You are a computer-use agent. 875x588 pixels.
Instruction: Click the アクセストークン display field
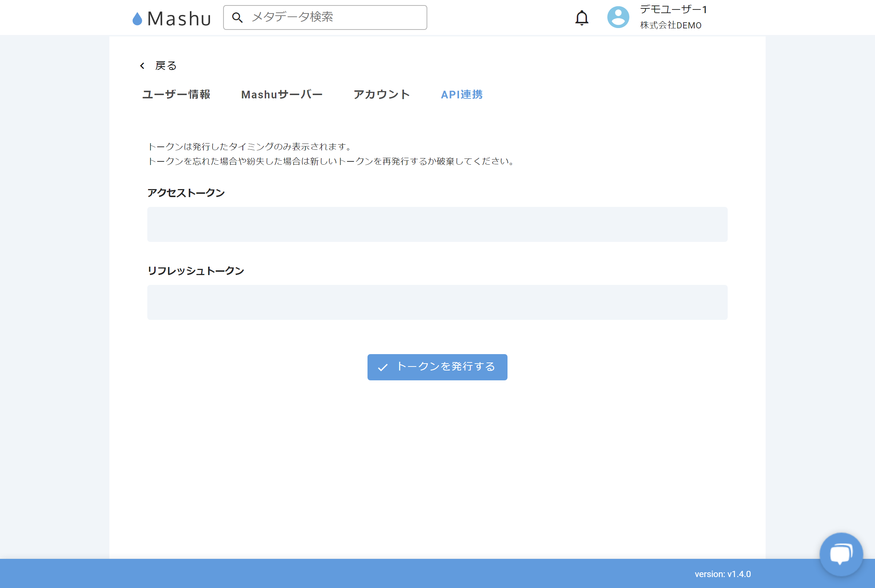pos(437,224)
